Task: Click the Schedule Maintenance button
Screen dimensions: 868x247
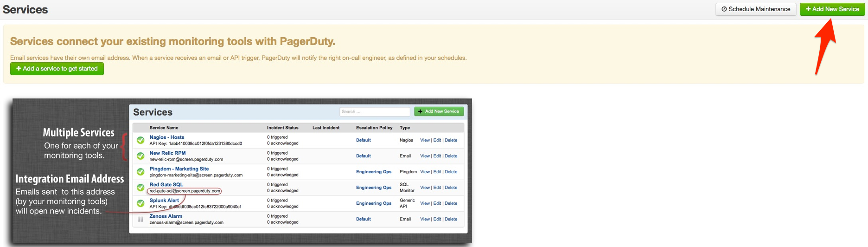Action: click(756, 9)
